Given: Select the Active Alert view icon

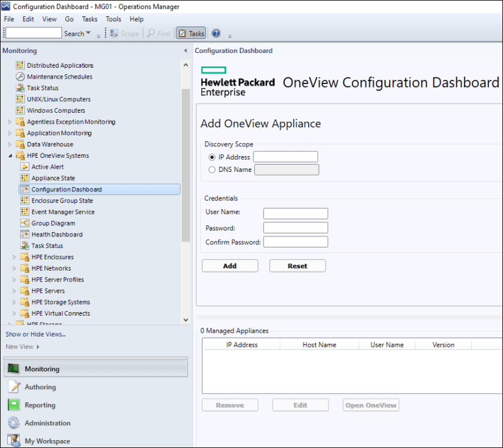Looking at the screenshot, I should (25, 167).
